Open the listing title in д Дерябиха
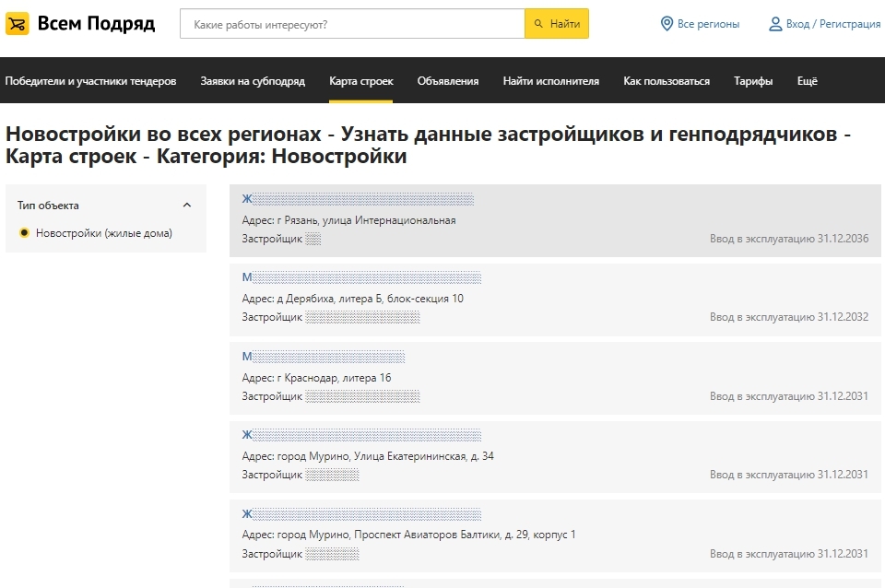This screenshot has height=588, width=885. (361, 277)
